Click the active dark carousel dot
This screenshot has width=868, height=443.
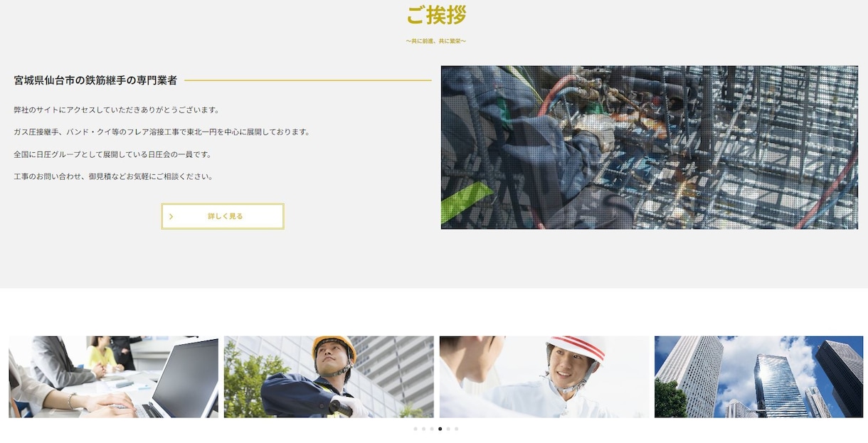click(x=440, y=429)
